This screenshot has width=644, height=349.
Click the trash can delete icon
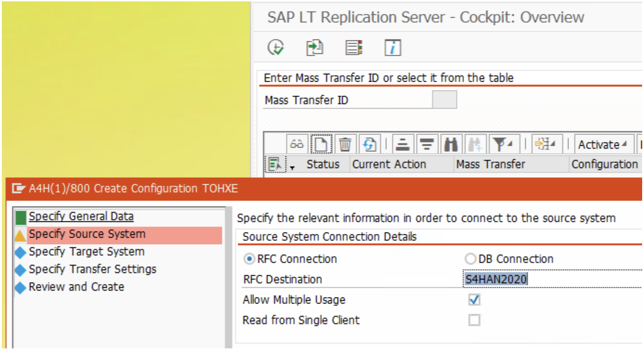tap(345, 144)
